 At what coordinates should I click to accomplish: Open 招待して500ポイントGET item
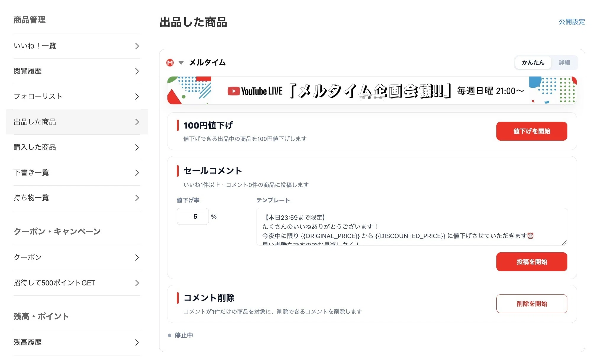(x=77, y=283)
